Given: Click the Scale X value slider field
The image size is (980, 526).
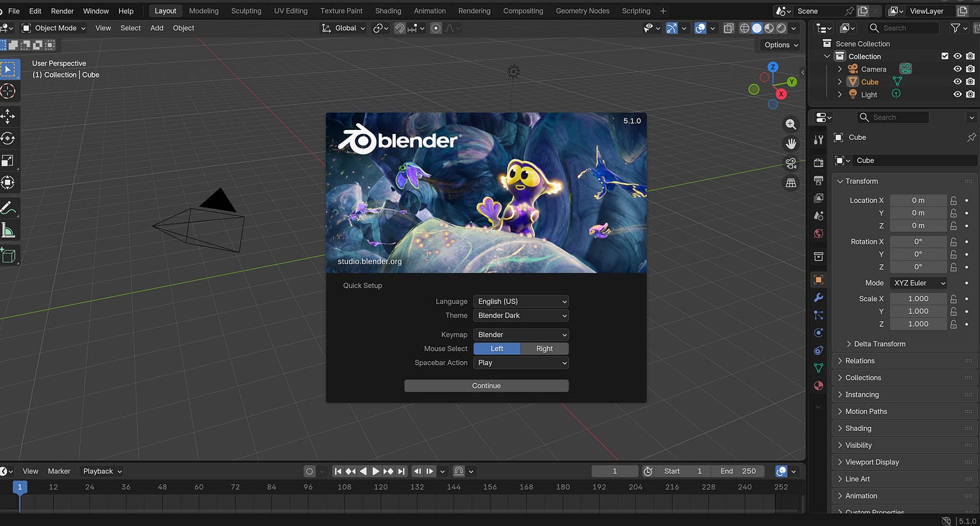Looking at the screenshot, I should tap(918, 299).
